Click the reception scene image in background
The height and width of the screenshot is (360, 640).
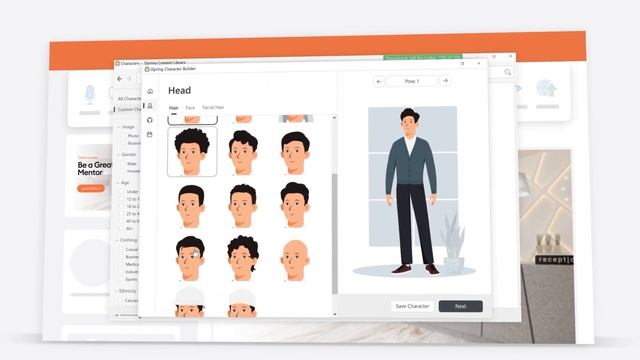547,247
